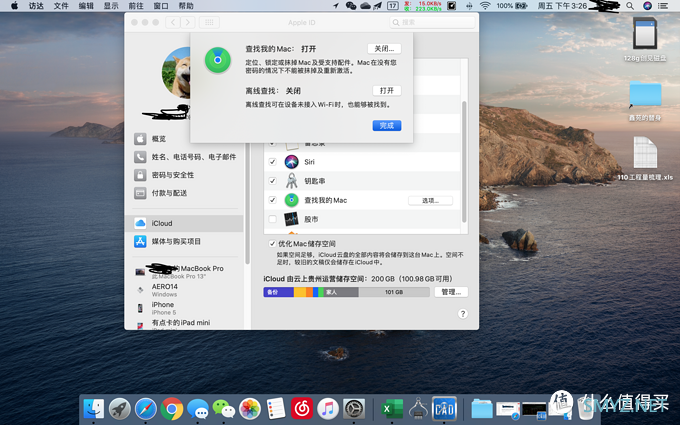Select the MacBook Pro device in the sidebar
680x425 pixels.
184,272
